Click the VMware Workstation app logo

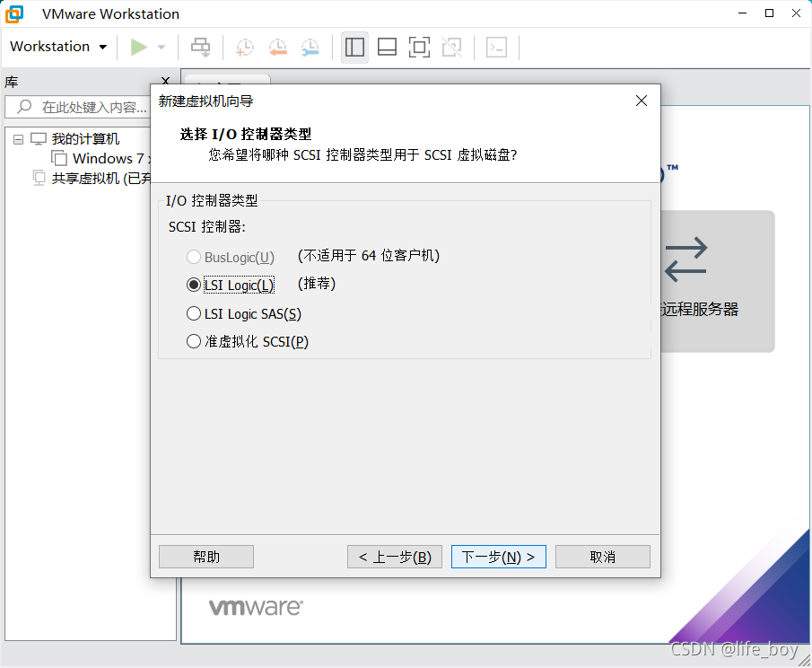(x=14, y=14)
